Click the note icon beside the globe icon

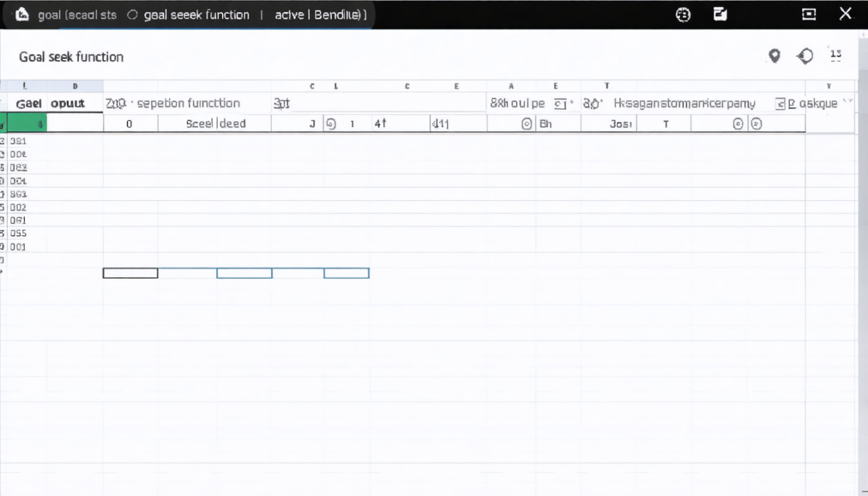click(720, 14)
